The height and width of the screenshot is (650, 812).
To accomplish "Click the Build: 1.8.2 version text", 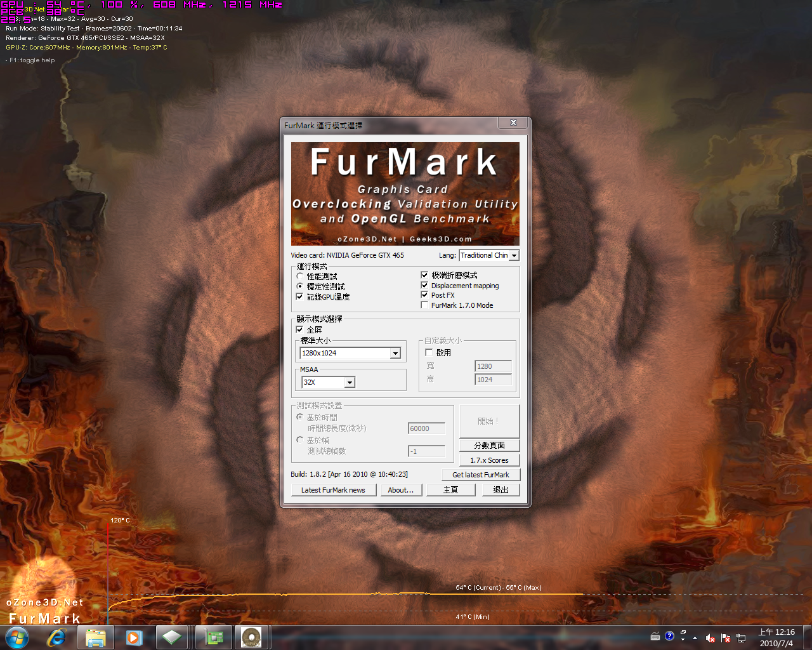I will 350,474.
